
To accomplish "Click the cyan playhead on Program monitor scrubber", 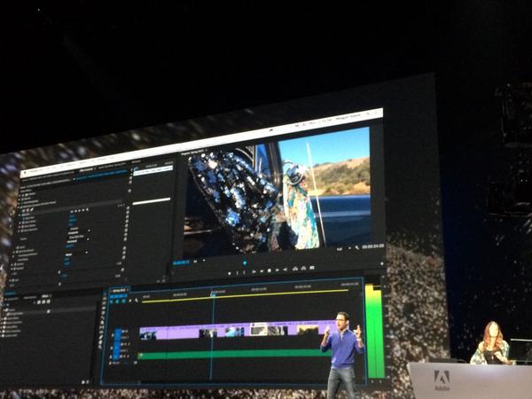I will point(245,262).
